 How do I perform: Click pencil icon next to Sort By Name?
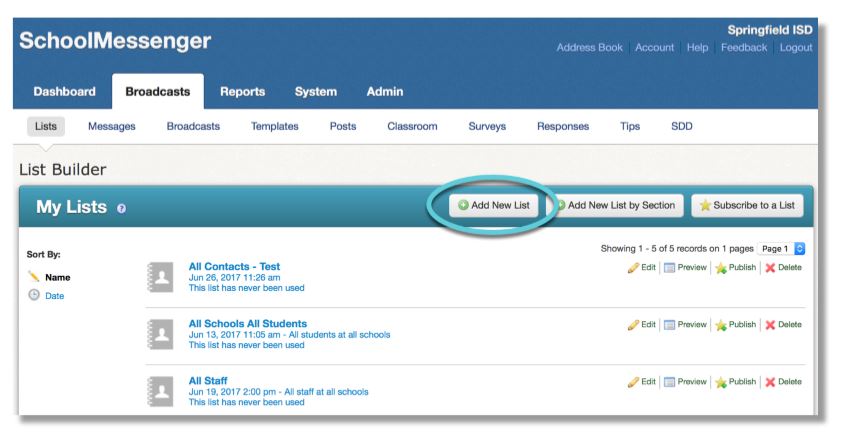[34, 276]
